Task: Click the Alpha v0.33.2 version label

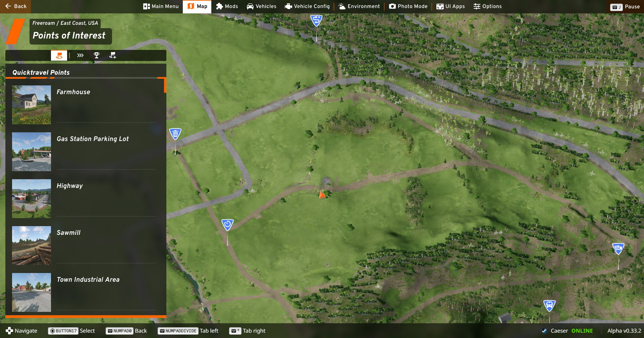Action: click(x=624, y=331)
